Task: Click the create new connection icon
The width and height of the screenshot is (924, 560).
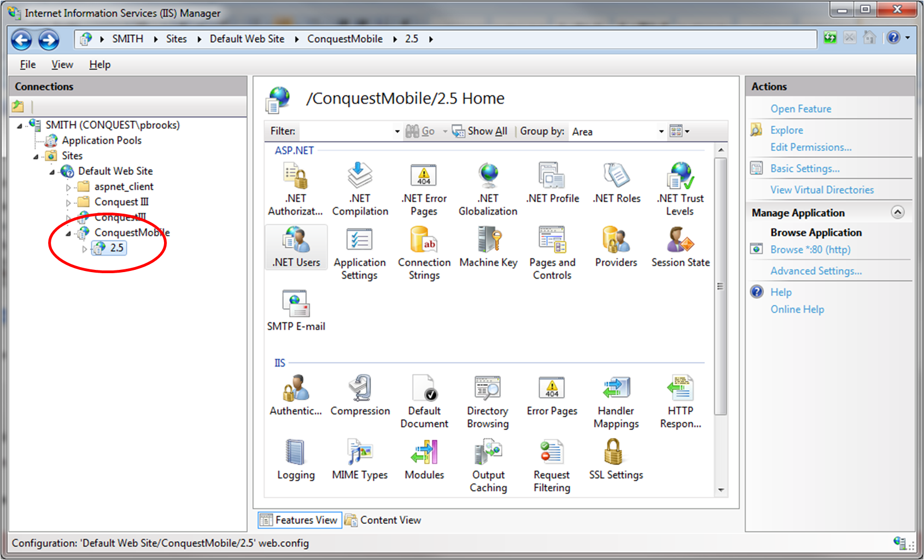Action: [x=18, y=106]
